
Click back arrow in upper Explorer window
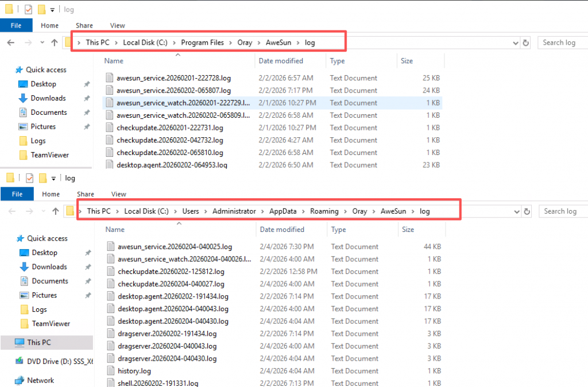point(11,42)
